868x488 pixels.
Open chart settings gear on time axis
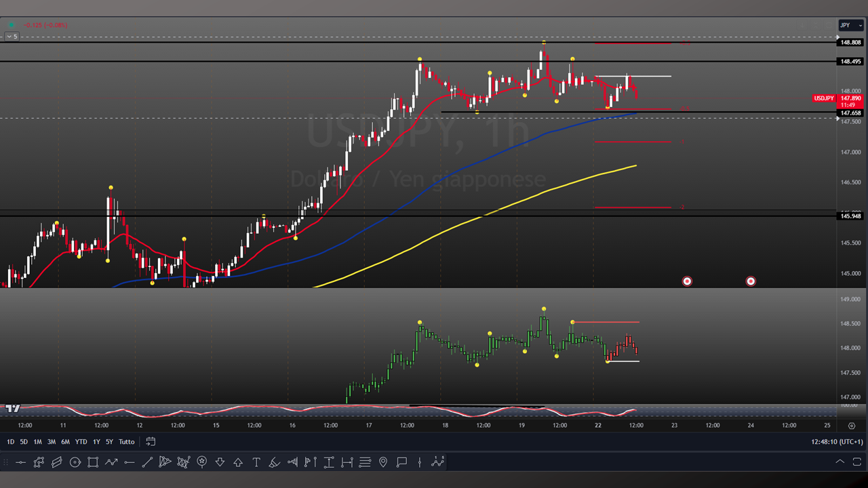[852, 426]
